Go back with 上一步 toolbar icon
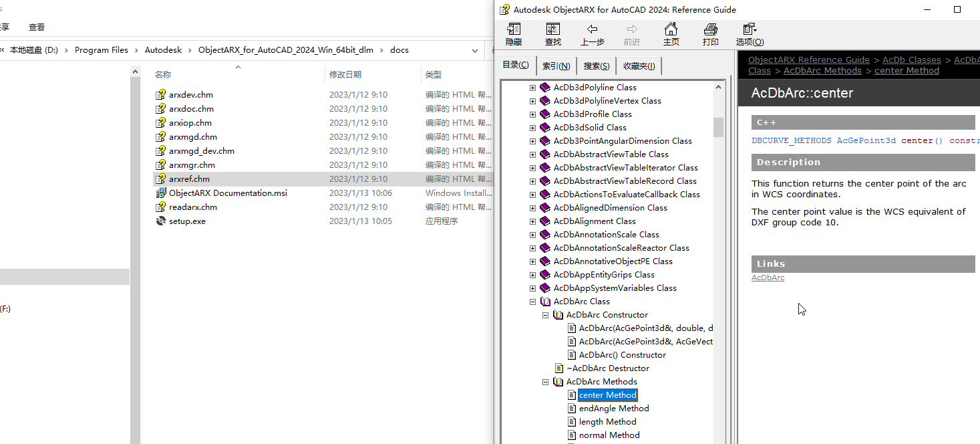 [592, 29]
